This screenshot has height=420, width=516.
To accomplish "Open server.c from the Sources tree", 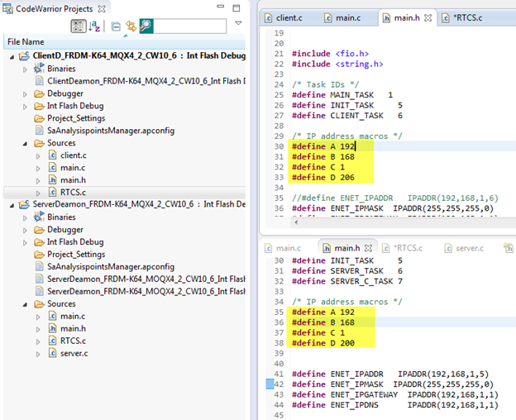I will 74,353.
